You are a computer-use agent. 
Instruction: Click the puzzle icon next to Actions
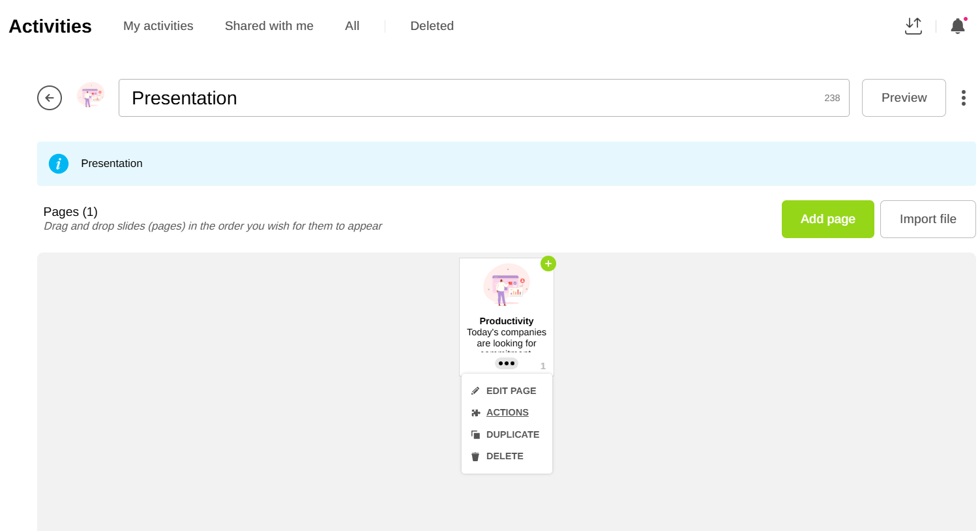pos(475,413)
